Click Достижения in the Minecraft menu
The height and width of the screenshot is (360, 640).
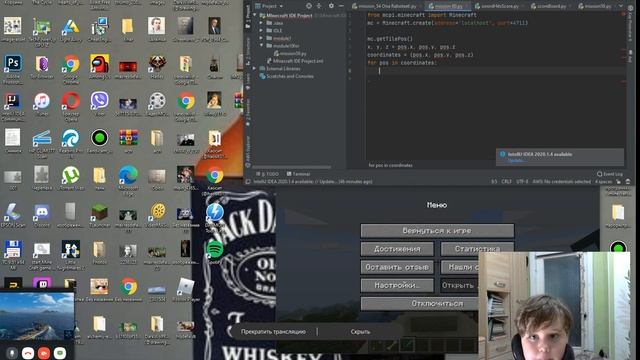397,249
